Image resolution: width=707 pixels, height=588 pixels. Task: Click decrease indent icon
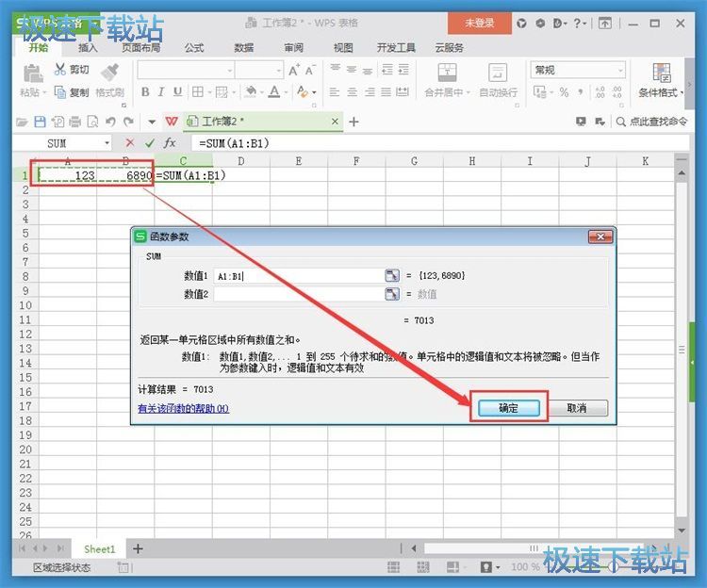pos(386,69)
